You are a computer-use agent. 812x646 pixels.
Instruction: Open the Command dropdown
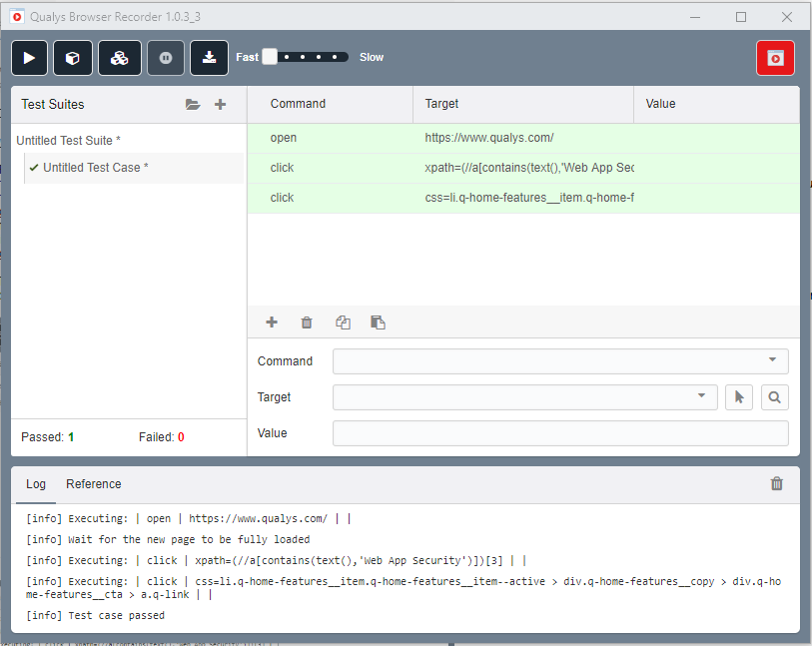pos(771,360)
